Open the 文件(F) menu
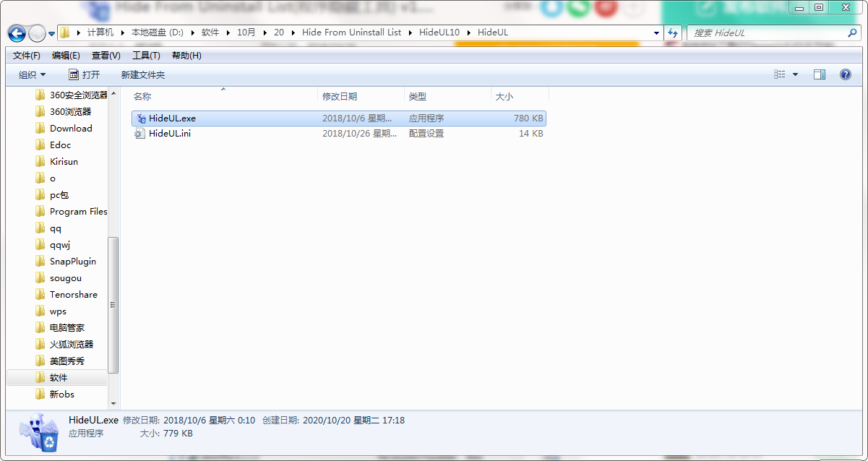Screen dimensions: 868x461 (x=27, y=56)
